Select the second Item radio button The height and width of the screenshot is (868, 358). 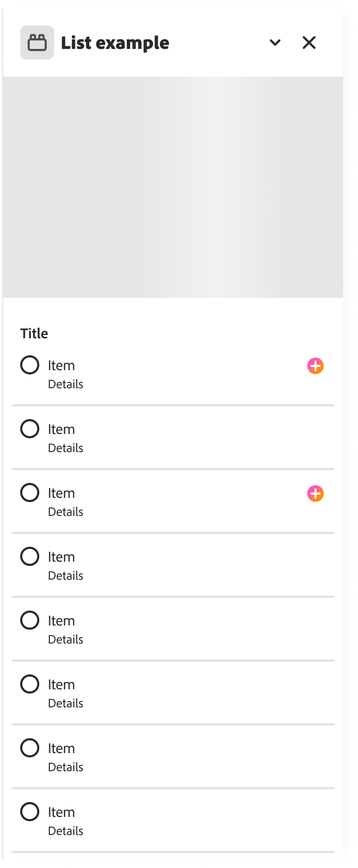point(30,429)
